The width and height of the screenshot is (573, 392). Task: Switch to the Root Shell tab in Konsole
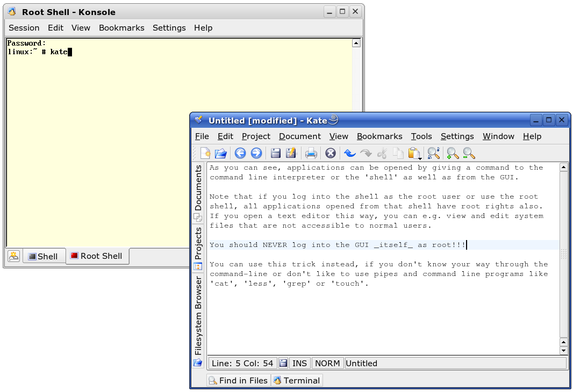(97, 256)
